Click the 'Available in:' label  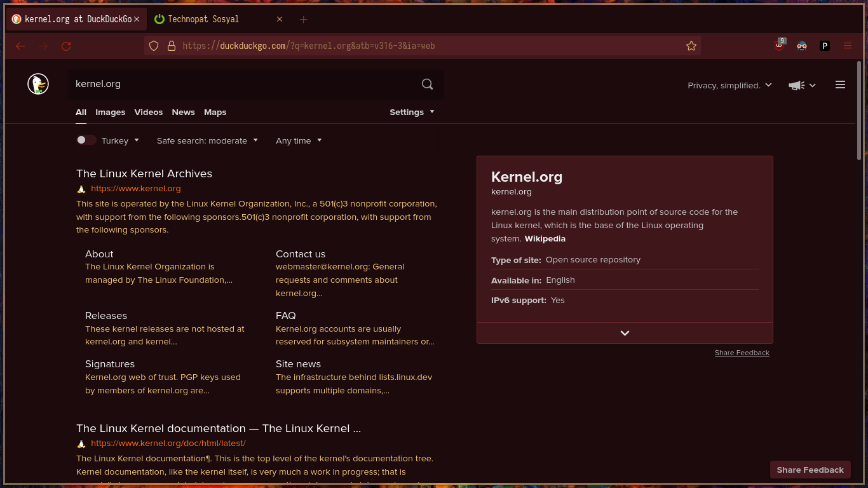[x=517, y=280]
